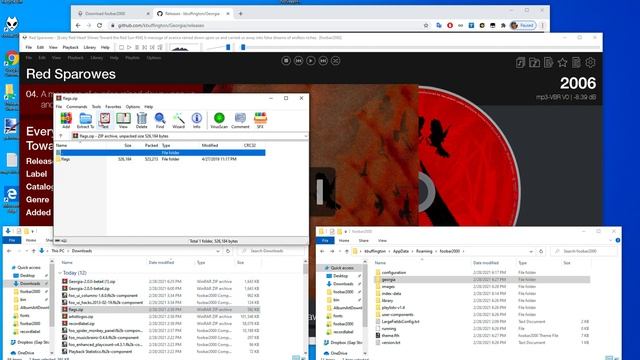
Task: Collapse the Today (12) group
Action: pyautogui.click(x=60, y=273)
